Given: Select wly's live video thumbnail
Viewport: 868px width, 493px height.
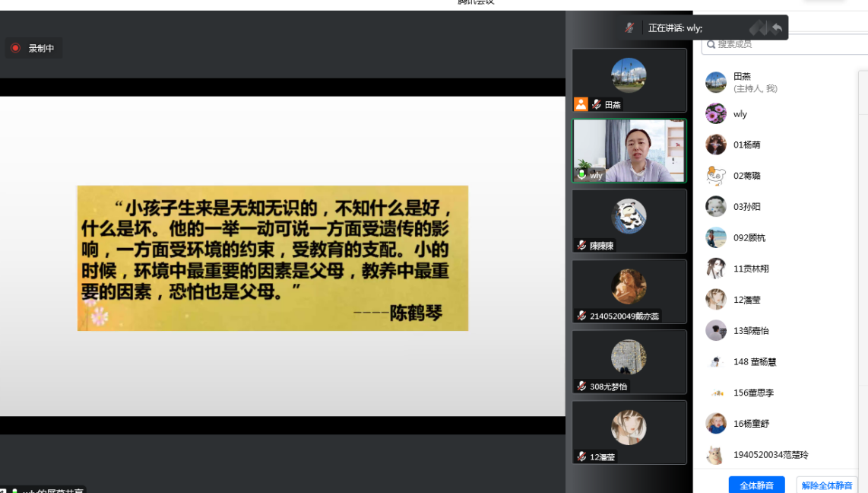Looking at the screenshot, I should [x=629, y=151].
